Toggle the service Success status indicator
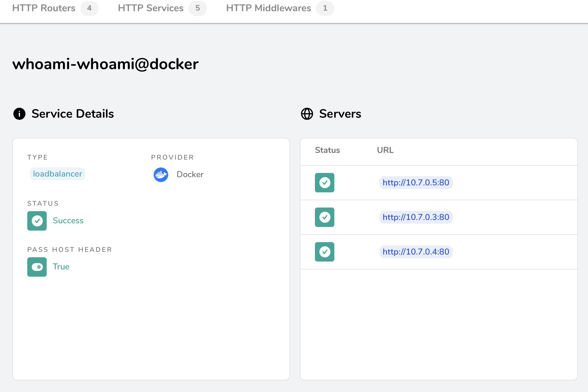This screenshot has height=392, width=588. pyautogui.click(x=37, y=221)
